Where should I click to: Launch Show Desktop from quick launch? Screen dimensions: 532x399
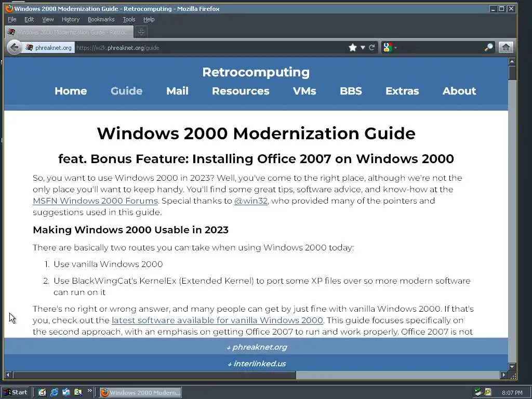[42, 393]
